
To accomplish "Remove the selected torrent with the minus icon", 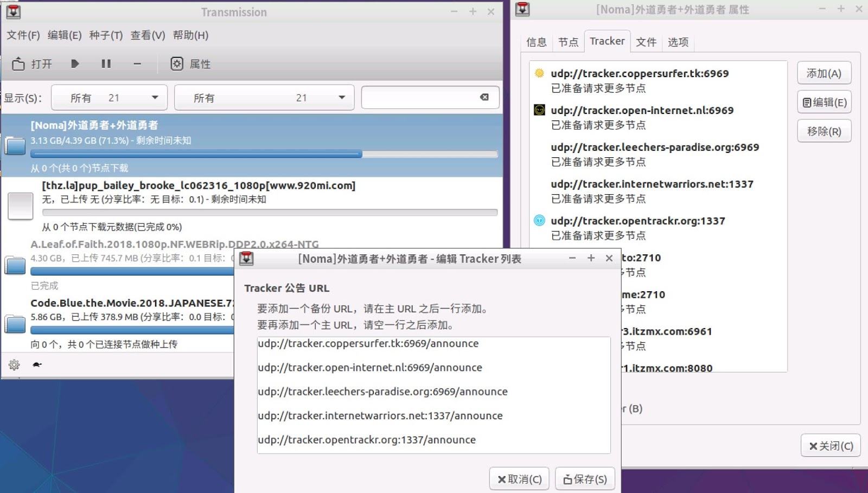I will [x=137, y=64].
